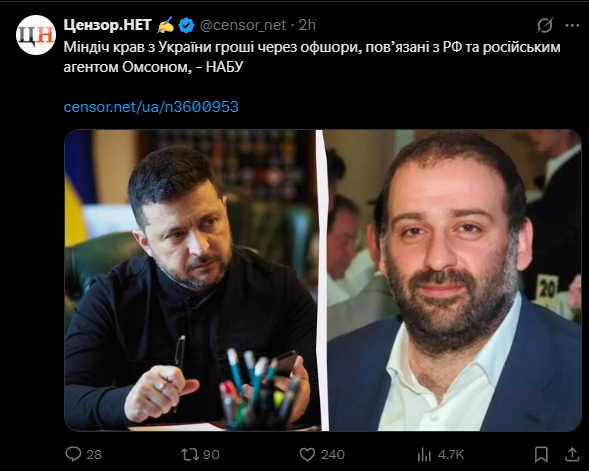The height and width of the screenshot is (471, 589).
Task: Open the 2h timestamp permalink
Action: [307, 25]
